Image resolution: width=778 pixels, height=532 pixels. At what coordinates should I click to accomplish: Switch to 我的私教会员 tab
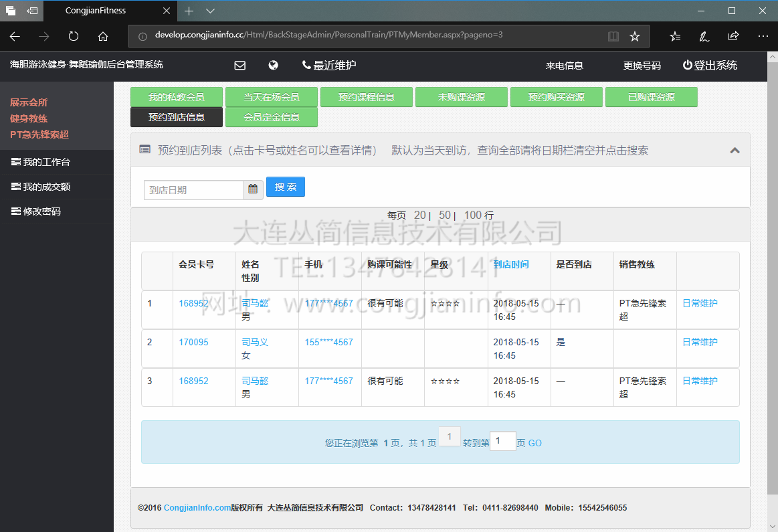point(177,97)
